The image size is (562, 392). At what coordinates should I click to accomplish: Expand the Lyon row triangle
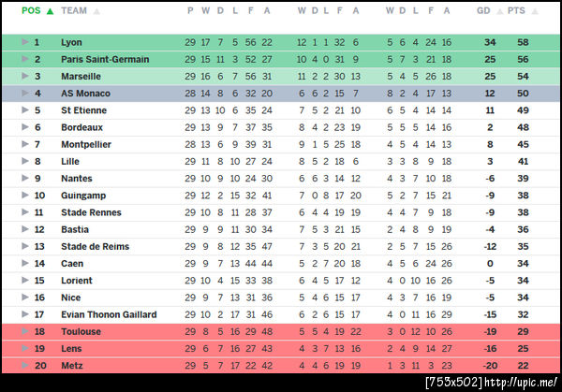tap(25, 42)
